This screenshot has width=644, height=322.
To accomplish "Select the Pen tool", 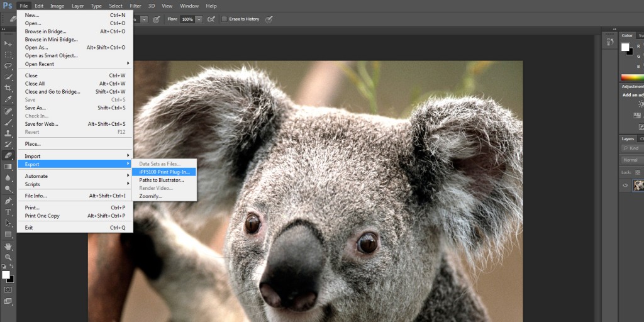I will point(8,201).
